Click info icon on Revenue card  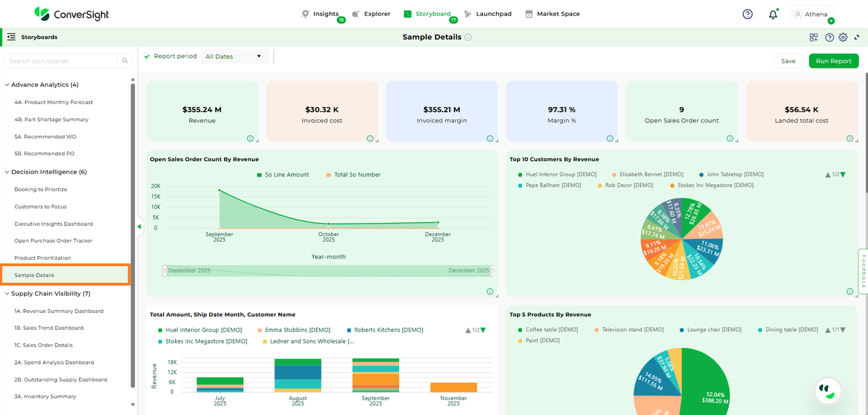coord(250,139)
